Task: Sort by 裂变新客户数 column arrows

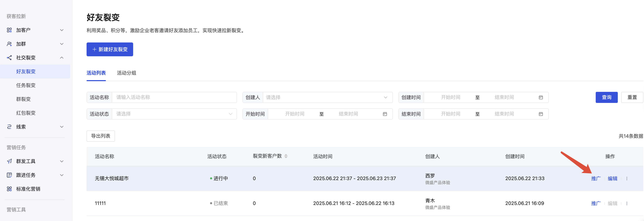Action: point(286,156)
